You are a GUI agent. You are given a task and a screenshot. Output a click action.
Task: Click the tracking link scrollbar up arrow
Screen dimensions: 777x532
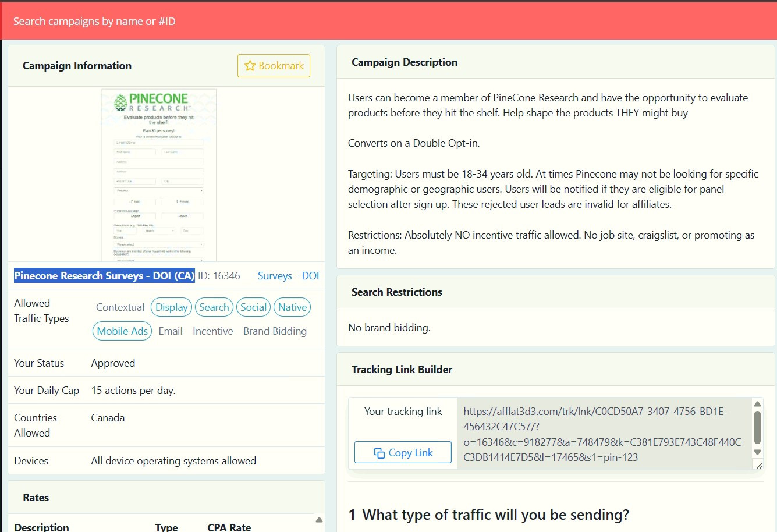point(757,404)
